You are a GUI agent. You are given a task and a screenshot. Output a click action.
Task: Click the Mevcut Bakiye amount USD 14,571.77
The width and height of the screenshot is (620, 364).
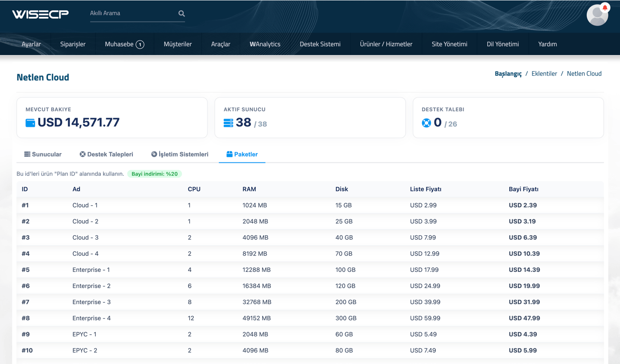click(x=78, y=123)
